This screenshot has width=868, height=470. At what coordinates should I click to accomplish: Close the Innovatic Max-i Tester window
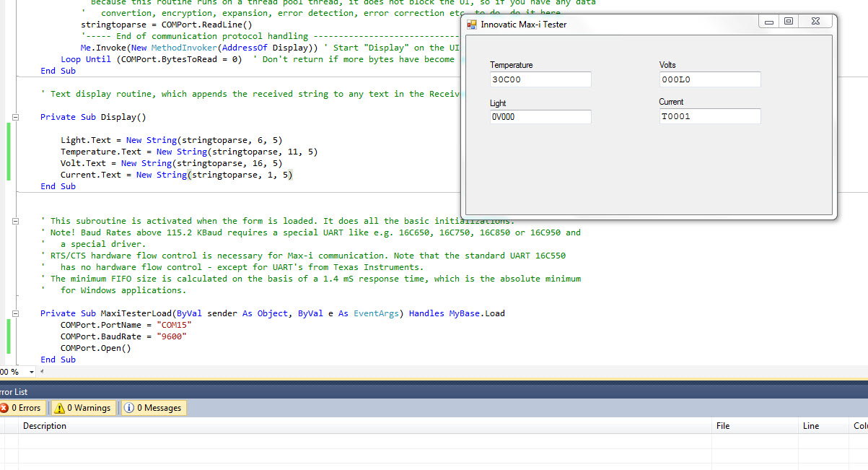click(x=815, y=22)
